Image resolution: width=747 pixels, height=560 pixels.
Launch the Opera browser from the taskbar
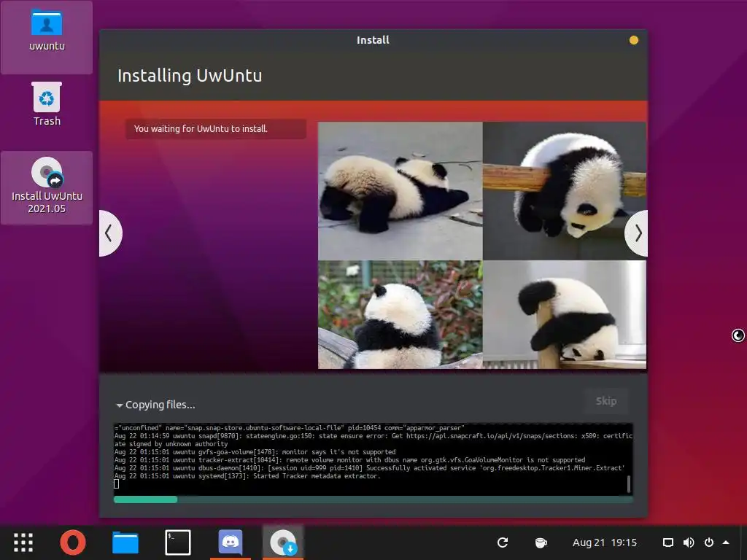[73, 542]
